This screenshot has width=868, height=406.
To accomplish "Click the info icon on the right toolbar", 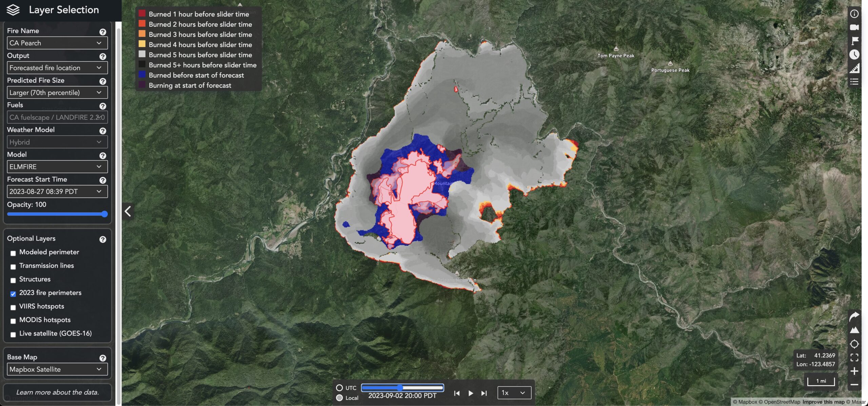I will click(x=855, y=14).
